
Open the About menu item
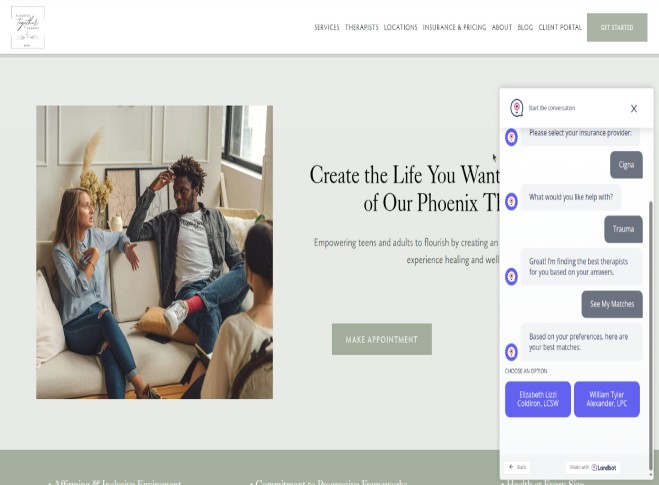click(x=502, y=27)
